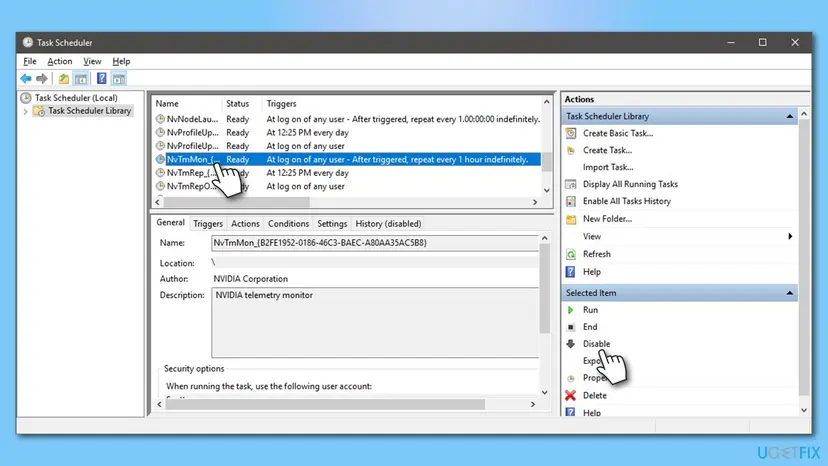828x466 pixels.
Task: Click Enable All Tasks History action
Action: (x=627, y=201)
